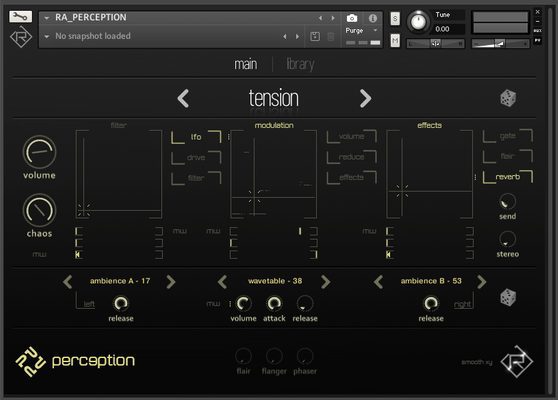Expand the No snapshot loaded dropdown
558x400 pixels.
pos(47,36)
